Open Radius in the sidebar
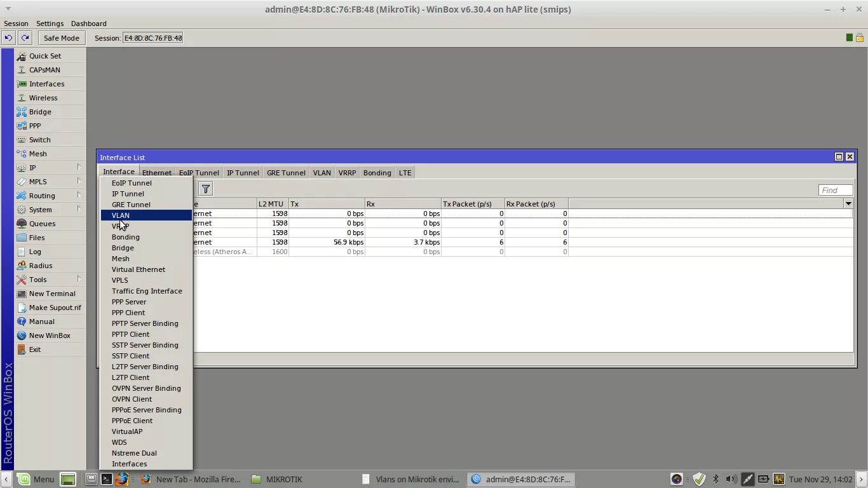The image size is (868, 488). tap(41, 266)
